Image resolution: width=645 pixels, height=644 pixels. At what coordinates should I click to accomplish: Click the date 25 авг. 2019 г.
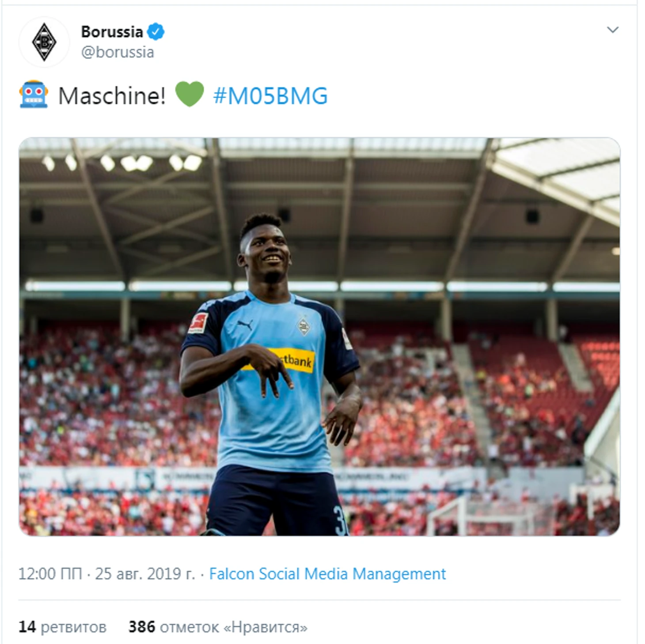[x=145, y=574]
